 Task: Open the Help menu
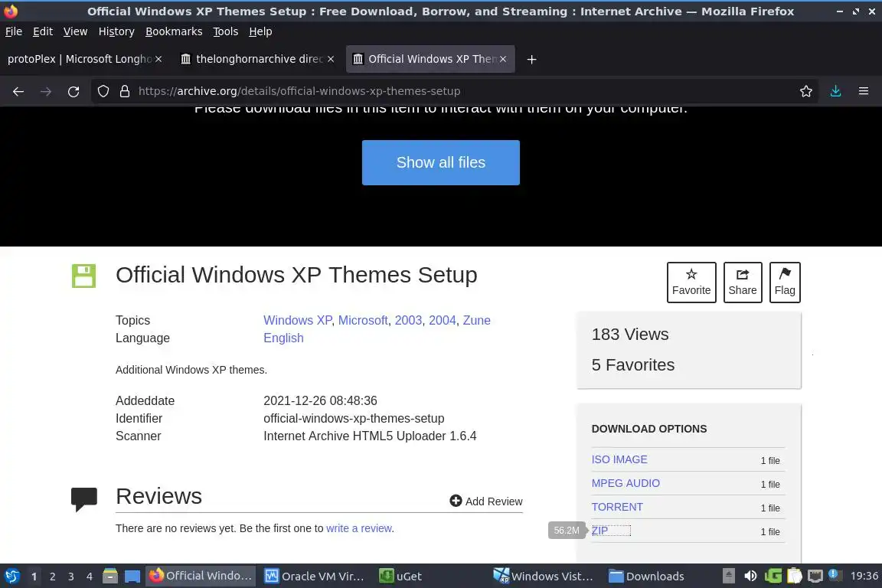pyautogui.click(x=260, y=31)
